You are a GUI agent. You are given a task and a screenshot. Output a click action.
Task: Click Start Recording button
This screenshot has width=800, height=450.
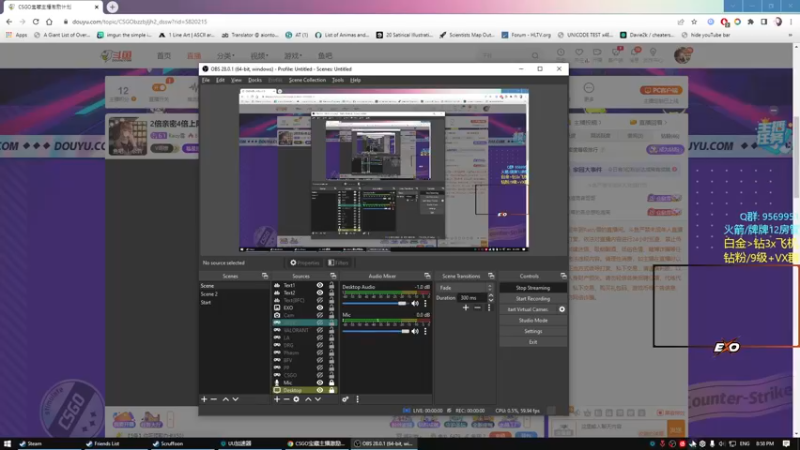(533, 298)
